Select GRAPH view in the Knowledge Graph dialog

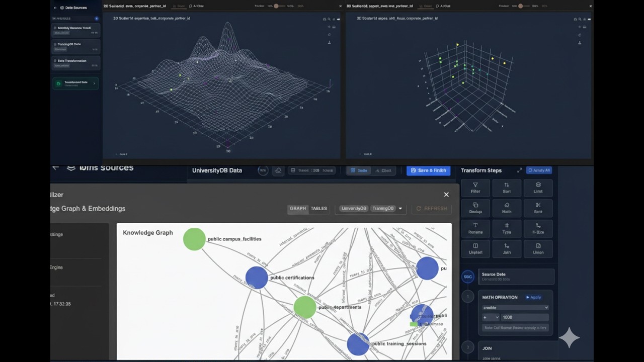point(298,208)
